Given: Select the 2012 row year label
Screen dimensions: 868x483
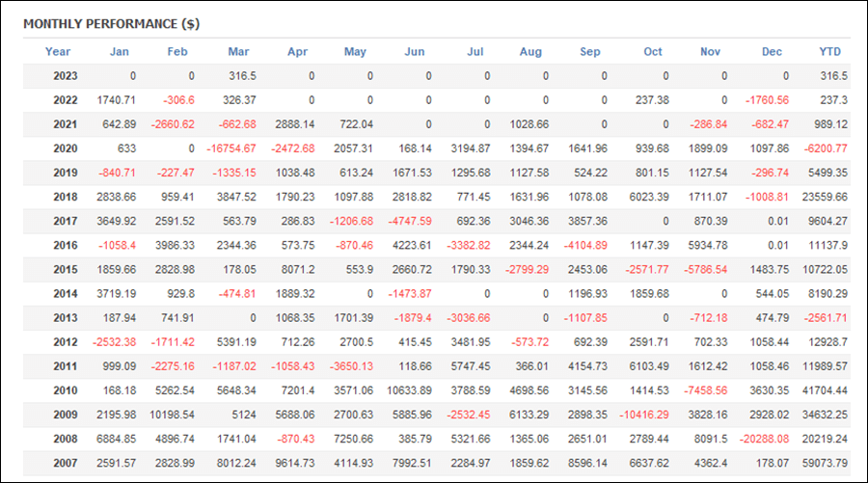Looking at the screenshot, I should 66,342.
